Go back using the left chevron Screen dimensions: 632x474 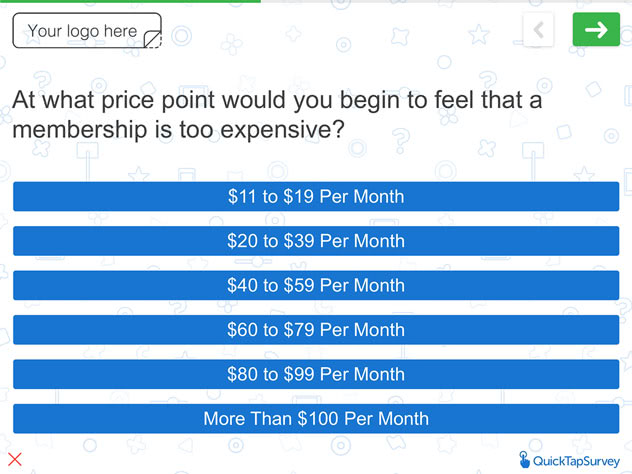click(x=538, y=30)
